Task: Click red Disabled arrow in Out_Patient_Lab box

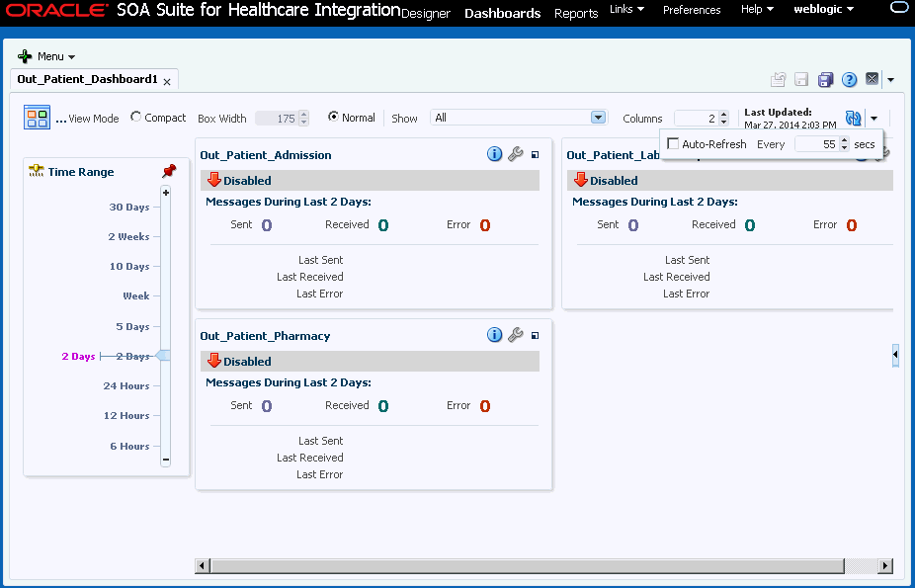Action: click(x=581, y=180)
